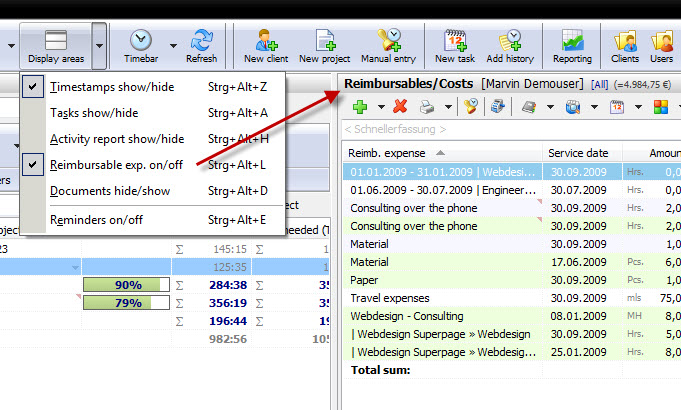This screenshot has height=410, width=681.
Task: Click the red delete X icon
Action: [x=400, y=106]
